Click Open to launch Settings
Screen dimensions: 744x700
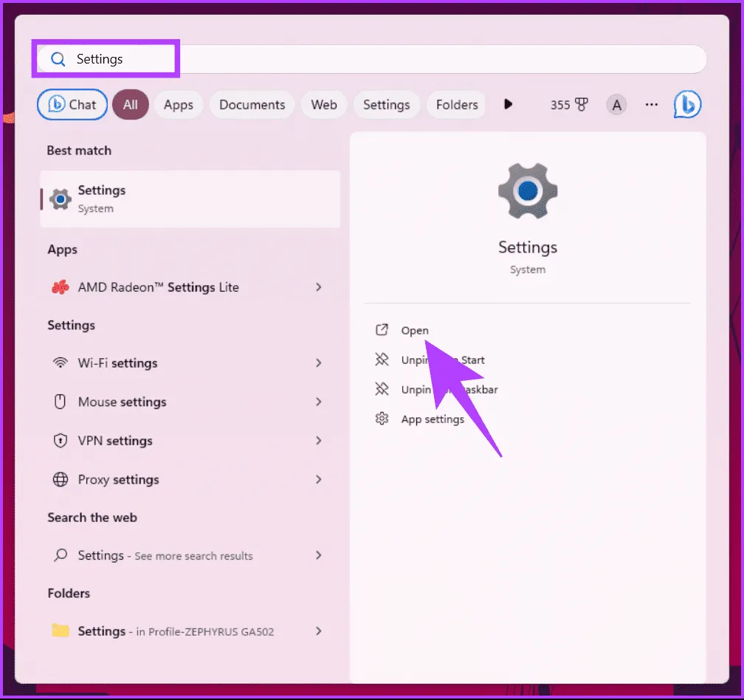[414, 330]
